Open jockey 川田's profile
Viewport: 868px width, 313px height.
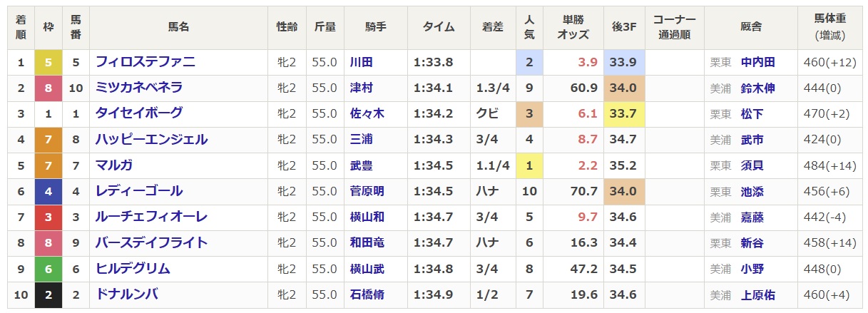[361, 62]
